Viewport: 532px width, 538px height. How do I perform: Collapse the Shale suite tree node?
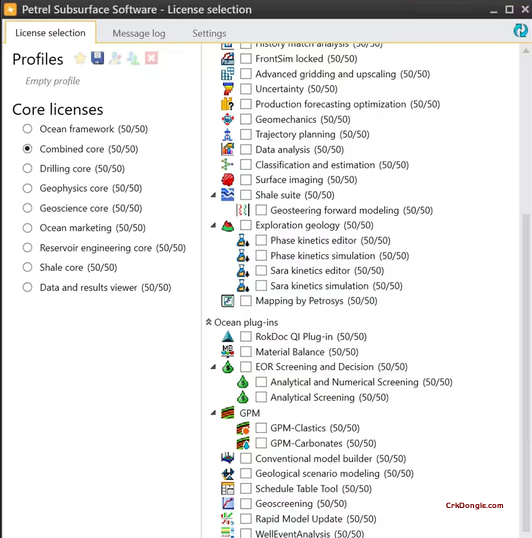pos(213,195)
